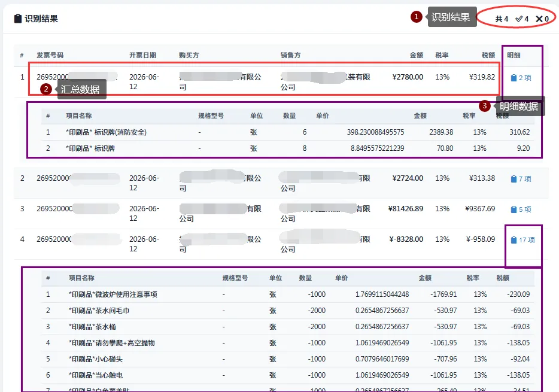Click the quantity -2000 in 茶水桶 row
The image size is (559, 392).
(317, 327)
